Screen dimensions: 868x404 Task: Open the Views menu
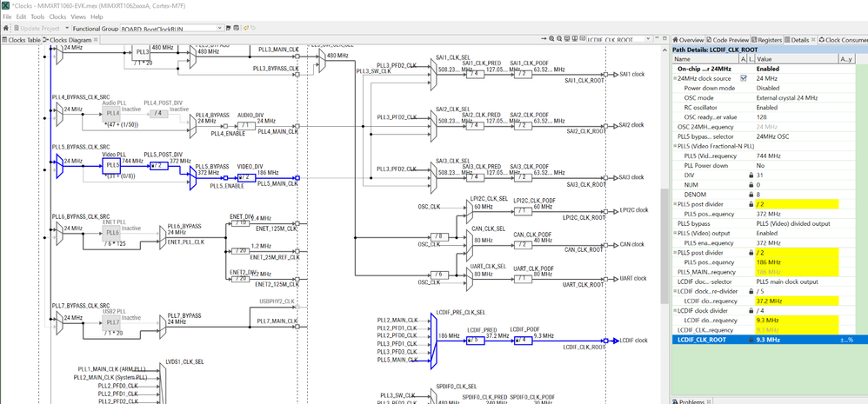tap(78, 17)
